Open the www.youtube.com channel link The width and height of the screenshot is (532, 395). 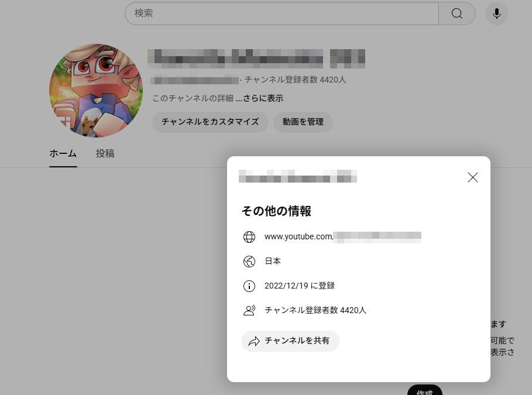click(x=342, y=237)
